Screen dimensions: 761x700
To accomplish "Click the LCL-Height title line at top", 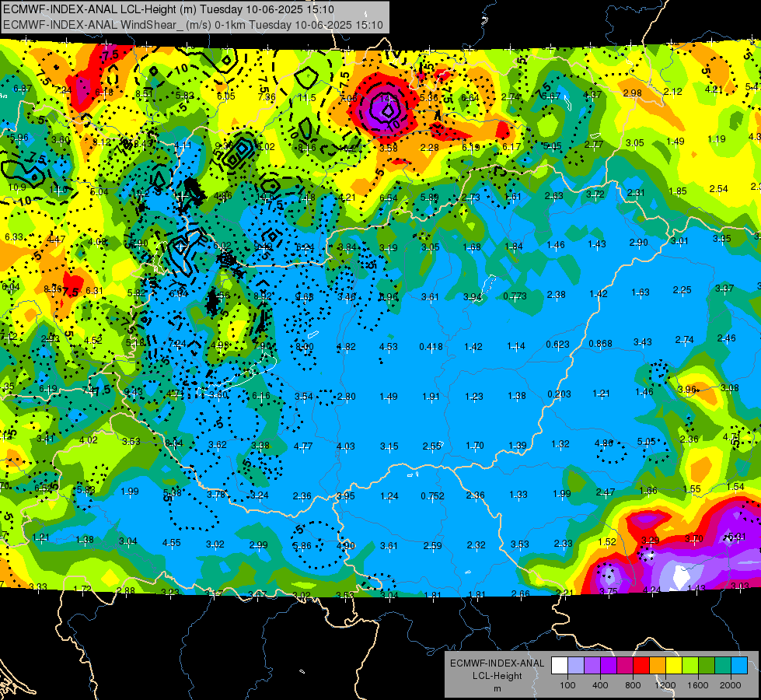I will [169, 9].
